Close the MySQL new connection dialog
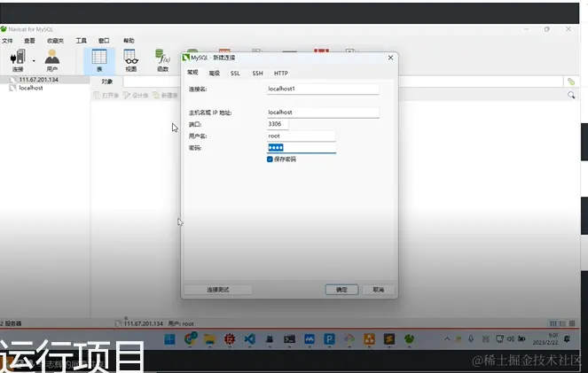 [x=390, y=58]
